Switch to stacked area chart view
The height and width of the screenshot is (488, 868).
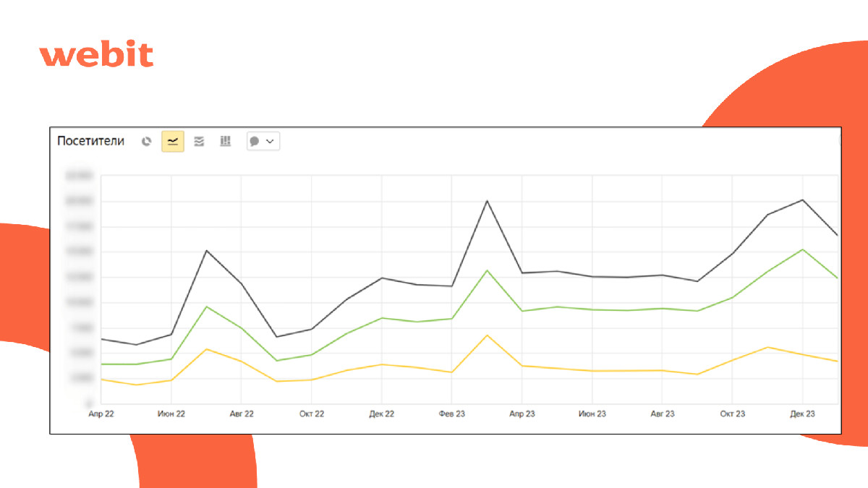[x=199, y=142]
